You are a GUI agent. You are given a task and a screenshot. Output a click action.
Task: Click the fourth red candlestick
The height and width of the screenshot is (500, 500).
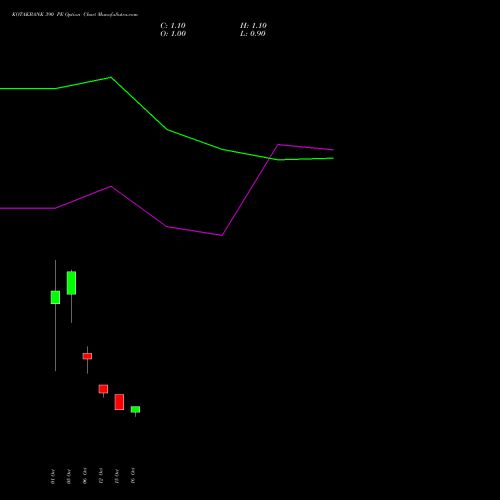tap(103, 389)
